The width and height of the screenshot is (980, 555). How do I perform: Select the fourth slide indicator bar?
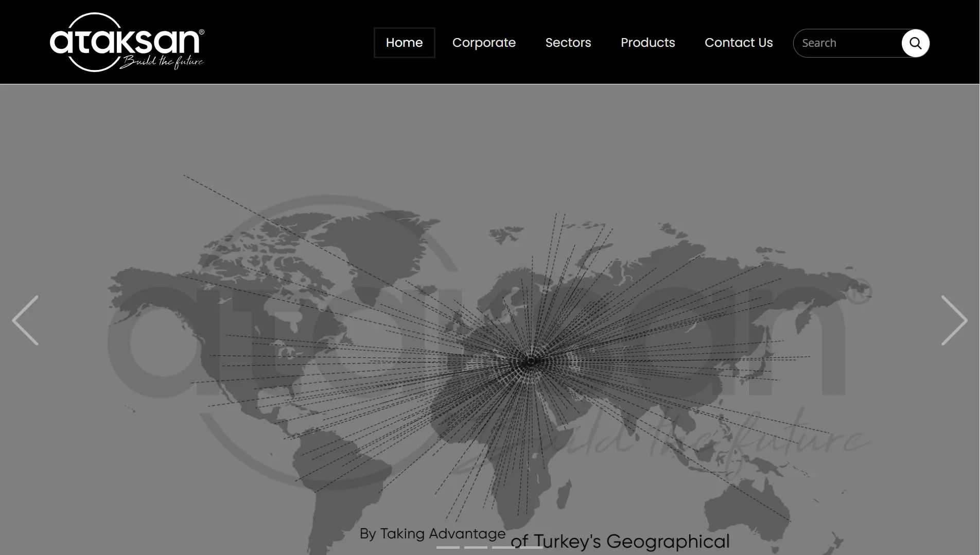point(531,547)
